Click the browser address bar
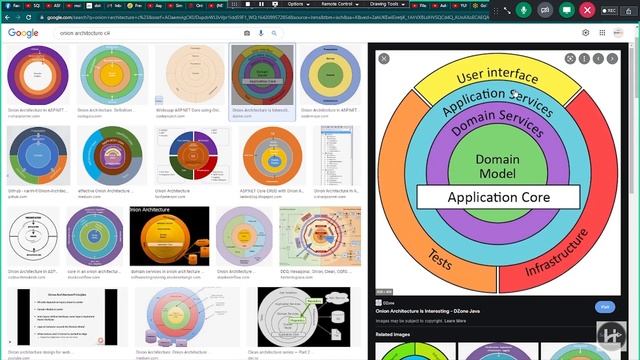 pos(265,18)
